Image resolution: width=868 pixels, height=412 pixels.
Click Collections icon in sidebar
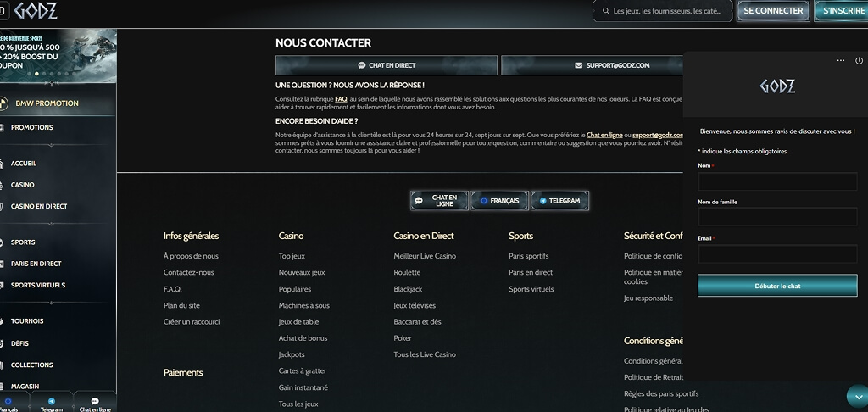pos(2,365)
